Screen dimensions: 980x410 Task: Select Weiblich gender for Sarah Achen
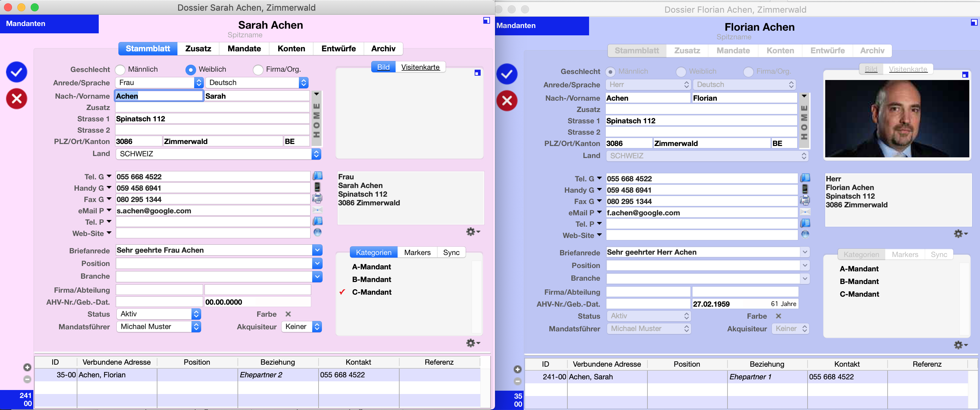[190, 70]
